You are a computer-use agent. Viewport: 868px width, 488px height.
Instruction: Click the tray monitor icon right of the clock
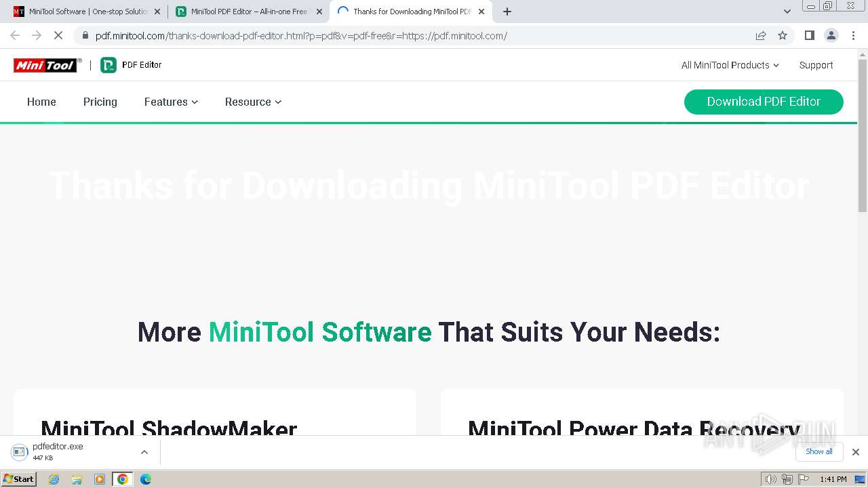859,479
